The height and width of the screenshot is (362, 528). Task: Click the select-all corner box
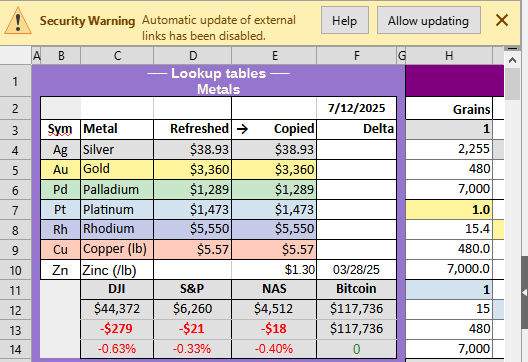[x=15, y=56]
